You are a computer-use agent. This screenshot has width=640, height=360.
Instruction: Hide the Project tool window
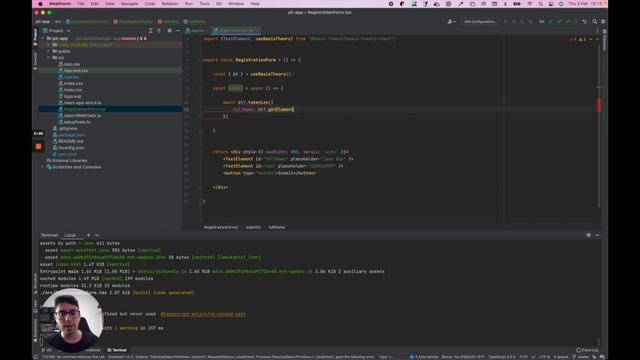178,31
